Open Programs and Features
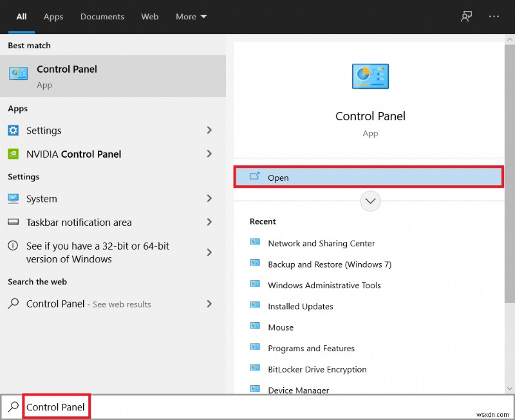This screenshot has width=515, height=420. coord(311,348)
